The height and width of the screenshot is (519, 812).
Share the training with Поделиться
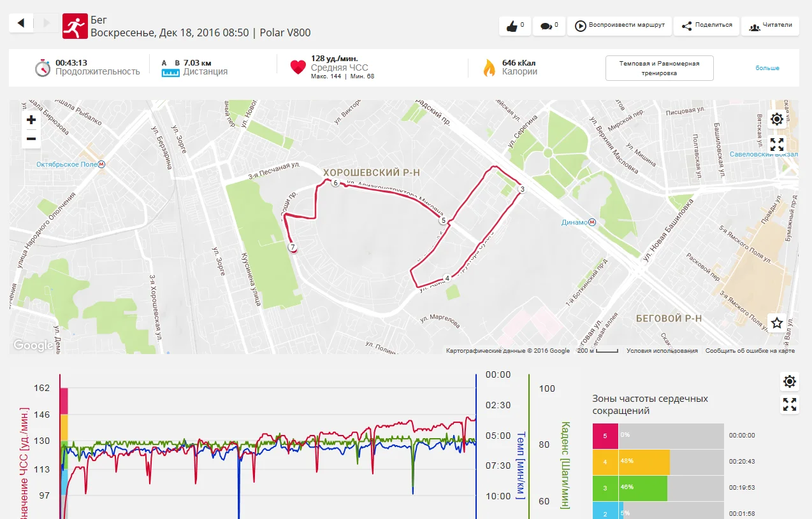pyautogui.click(x=706, y=26)
